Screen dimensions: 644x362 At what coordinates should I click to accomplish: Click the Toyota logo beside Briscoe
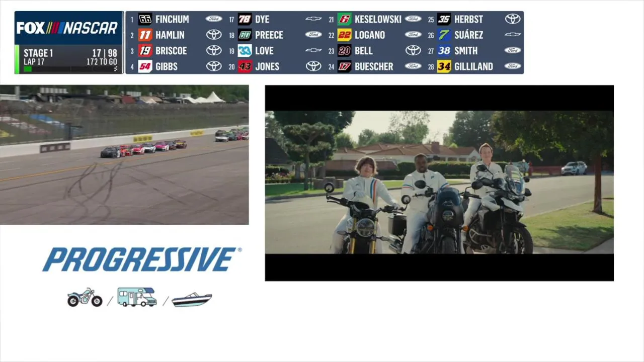tap(214, 50)
